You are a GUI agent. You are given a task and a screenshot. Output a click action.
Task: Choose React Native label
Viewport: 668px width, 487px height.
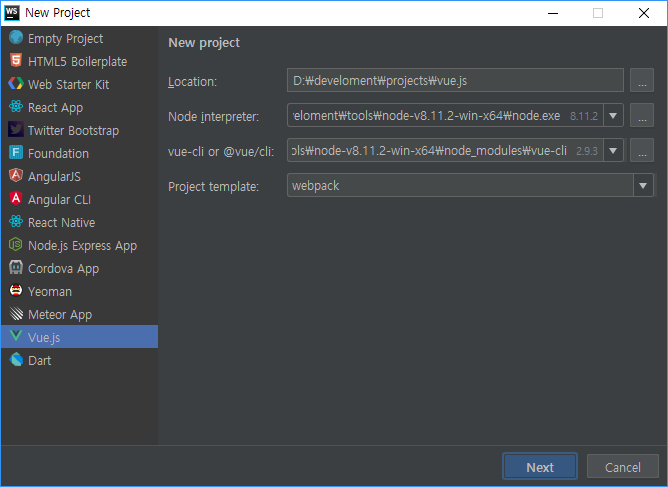click(x=61, y=223)
